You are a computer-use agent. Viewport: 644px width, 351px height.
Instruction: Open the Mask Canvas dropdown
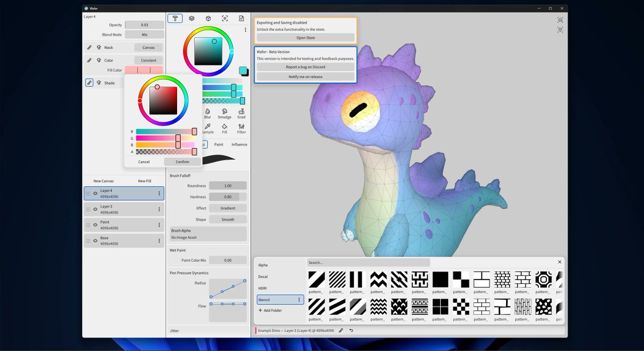[x=148, y=47]
